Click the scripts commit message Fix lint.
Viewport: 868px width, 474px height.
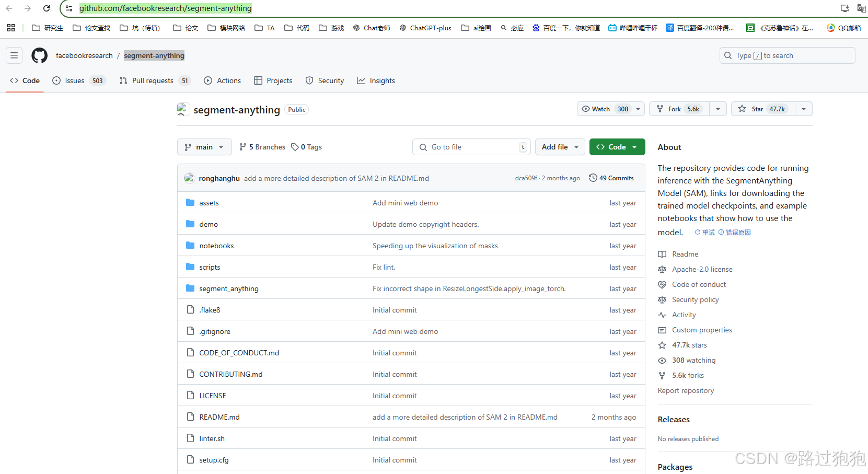384,267
